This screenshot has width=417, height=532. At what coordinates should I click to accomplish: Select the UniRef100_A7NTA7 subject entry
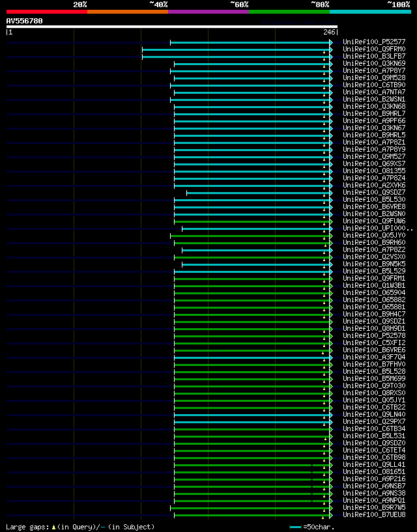point(374,92)
